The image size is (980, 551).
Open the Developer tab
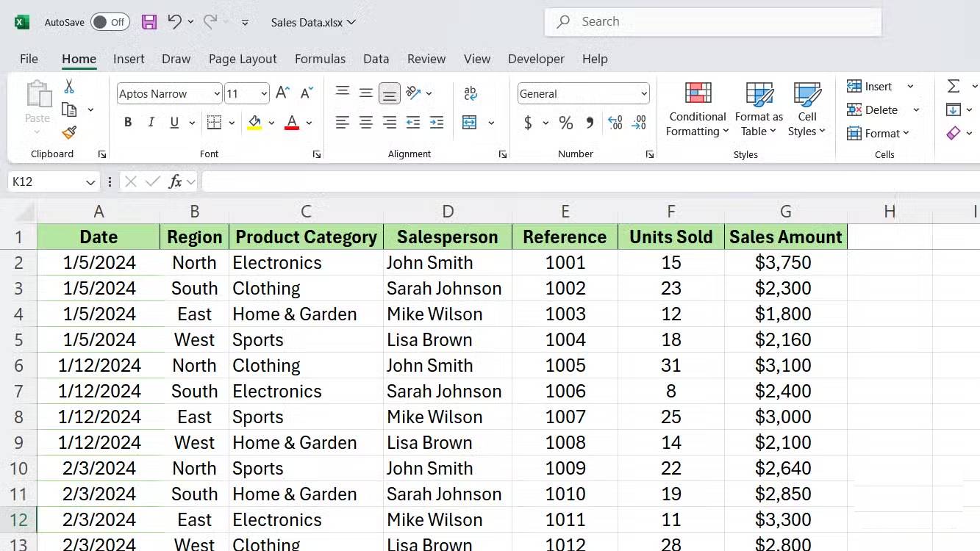pos(536,59)
